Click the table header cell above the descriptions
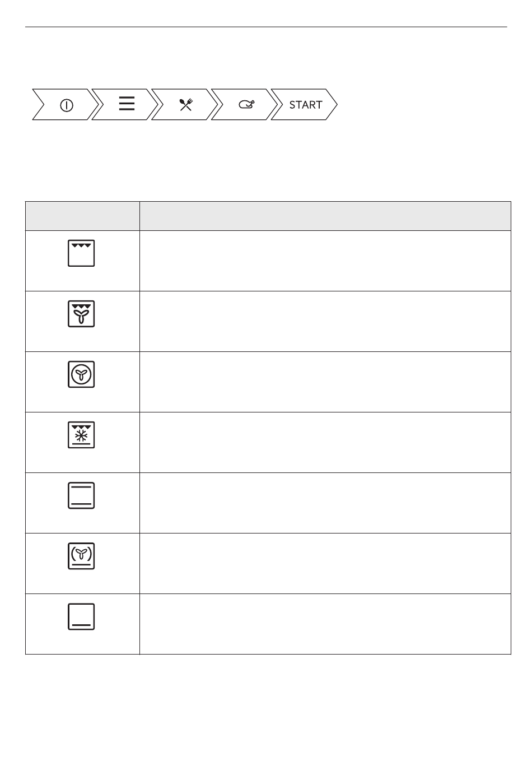532x770 pixels. 325,216
